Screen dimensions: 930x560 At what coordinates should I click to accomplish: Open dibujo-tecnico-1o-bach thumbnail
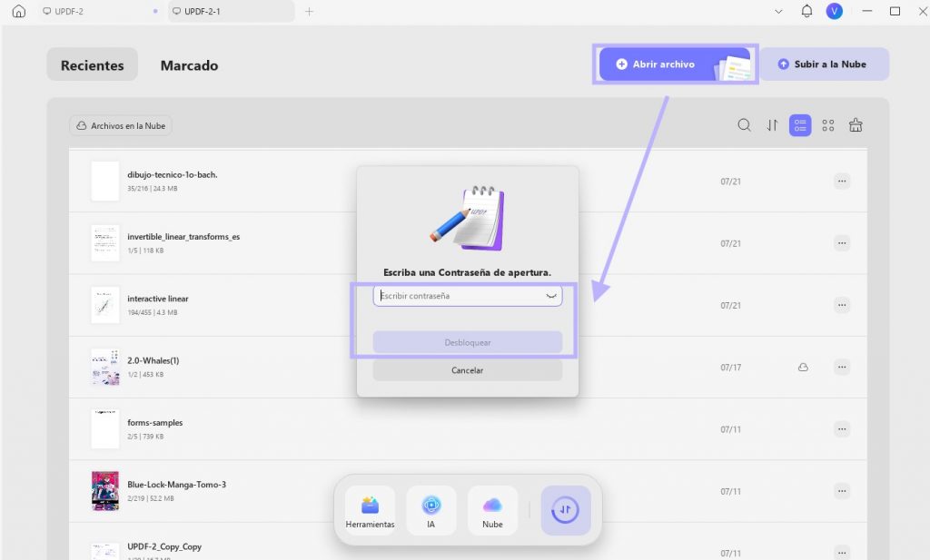(105, 181)
